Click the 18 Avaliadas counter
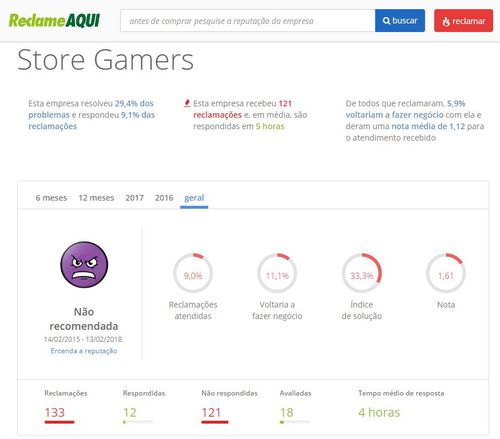 click(286, 413)
